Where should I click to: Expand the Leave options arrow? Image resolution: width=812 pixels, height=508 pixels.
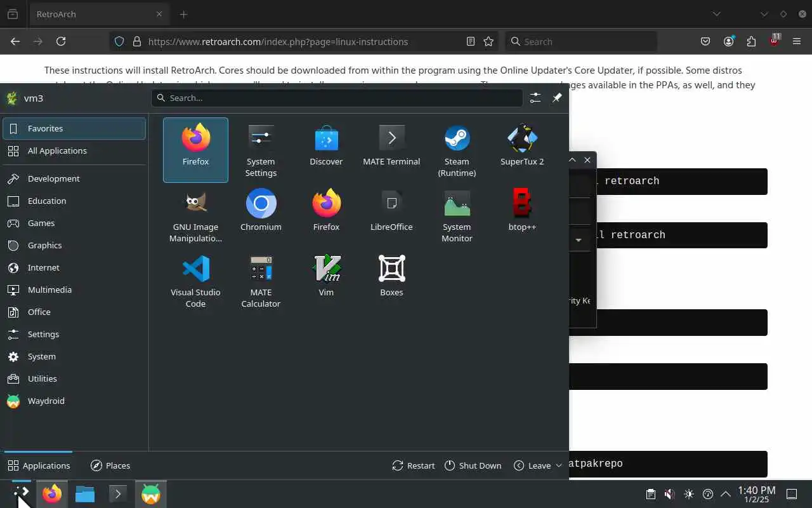click(559, 465)
